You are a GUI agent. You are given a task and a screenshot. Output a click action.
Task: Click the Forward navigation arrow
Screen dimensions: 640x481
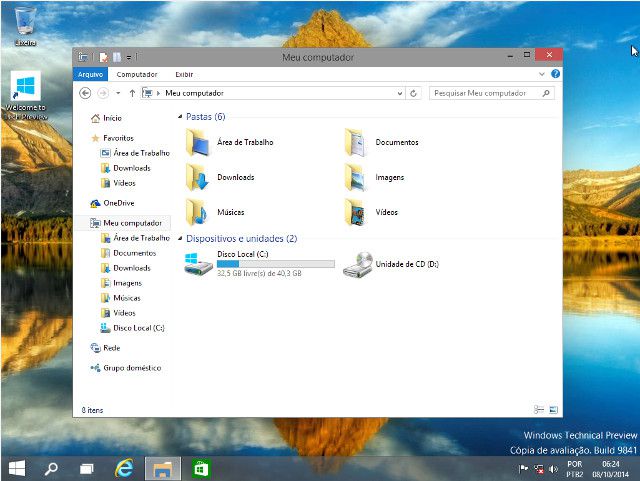[x=103, y=93]
